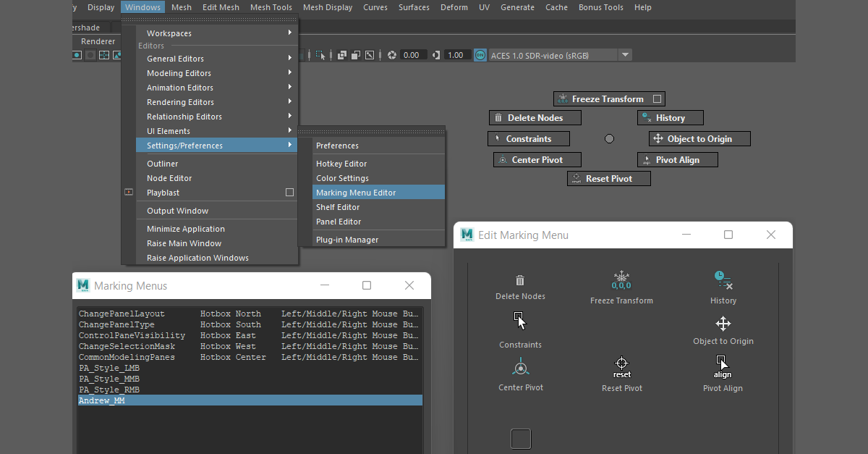Click the Delete Nodes button
Image resolution: width=868 pixels, height=454 pixels.
[x=535, y=117]
